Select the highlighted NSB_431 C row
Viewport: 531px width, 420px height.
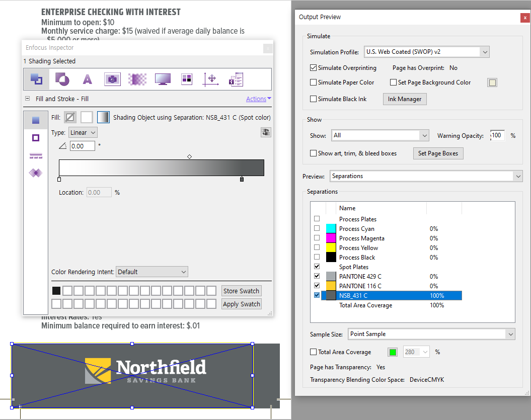coord(392,295)
